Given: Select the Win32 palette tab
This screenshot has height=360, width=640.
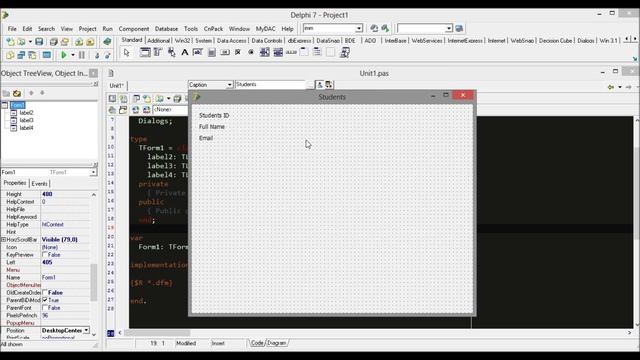Looking at the screenshot, I should pos(182,40).
